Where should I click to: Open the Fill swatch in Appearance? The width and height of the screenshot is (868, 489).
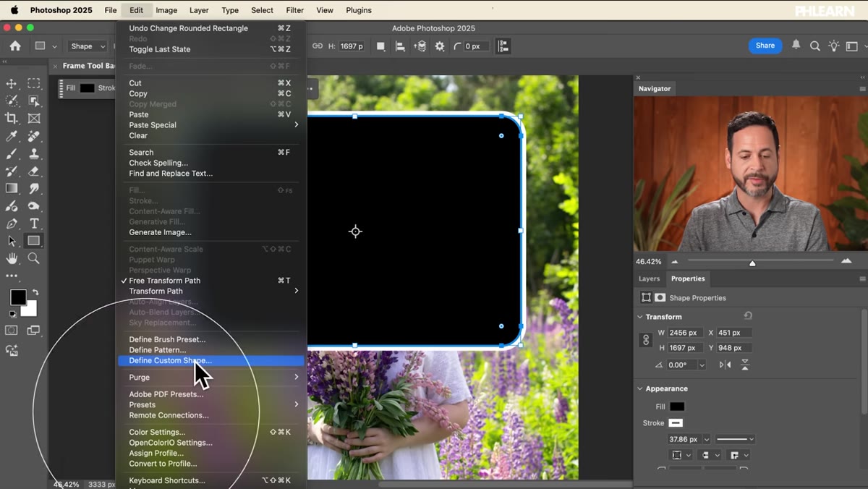pos(677,407)
